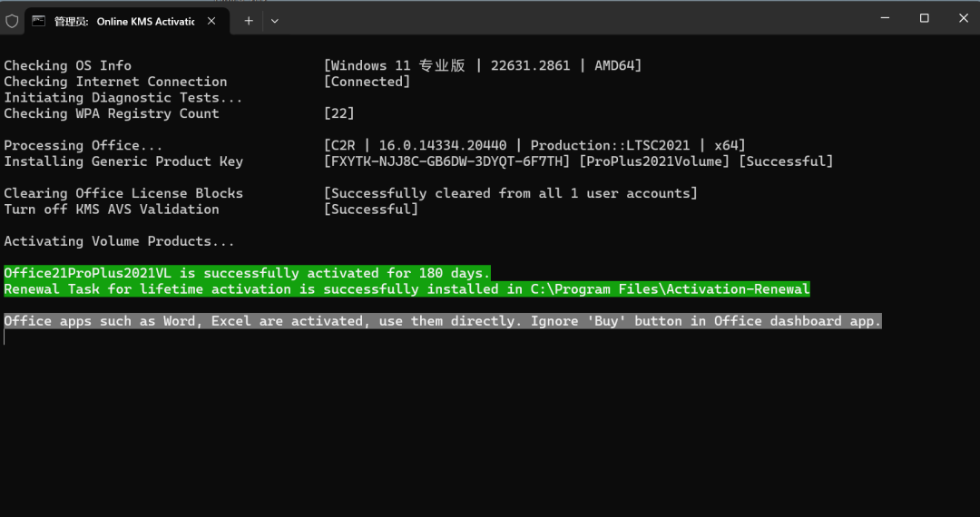
Task: Click the green 'successfully activated for 180 days' line
Action: click(x=247, y=273)
